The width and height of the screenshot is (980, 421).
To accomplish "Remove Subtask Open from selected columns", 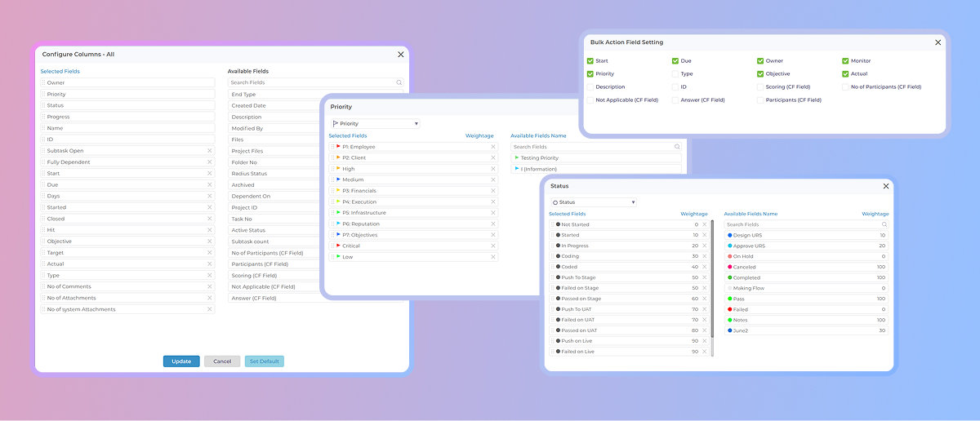I will pyautogui.click(x=209, y=151).
